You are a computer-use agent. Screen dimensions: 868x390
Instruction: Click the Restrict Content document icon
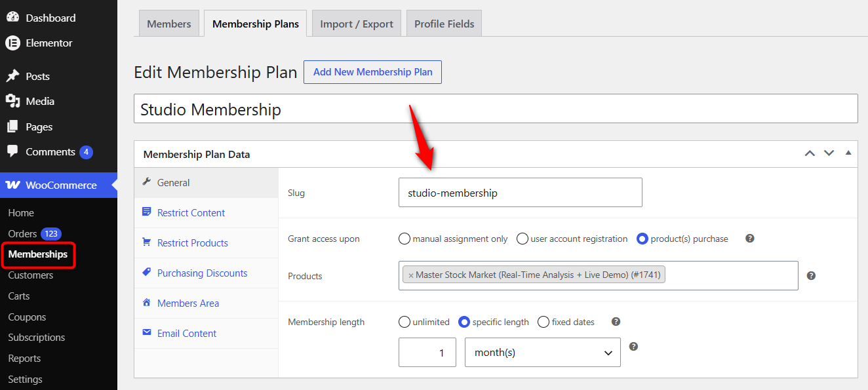pos(146,212)
